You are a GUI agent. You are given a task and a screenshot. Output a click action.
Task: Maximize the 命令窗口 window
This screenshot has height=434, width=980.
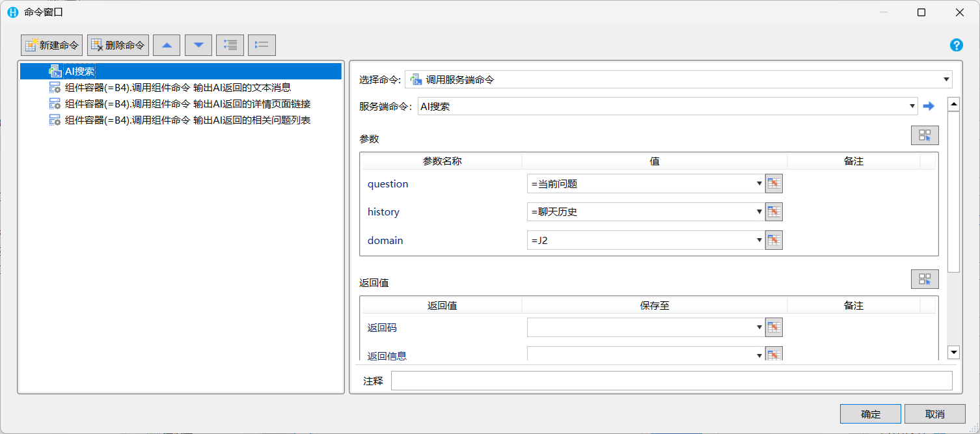point(921,12)
